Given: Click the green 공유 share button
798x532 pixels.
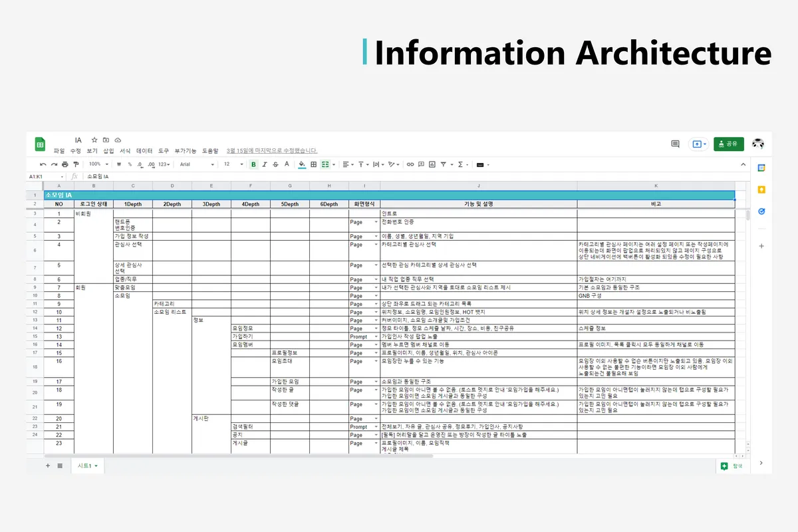Looking at the screenshot, I should pos(728,144).
